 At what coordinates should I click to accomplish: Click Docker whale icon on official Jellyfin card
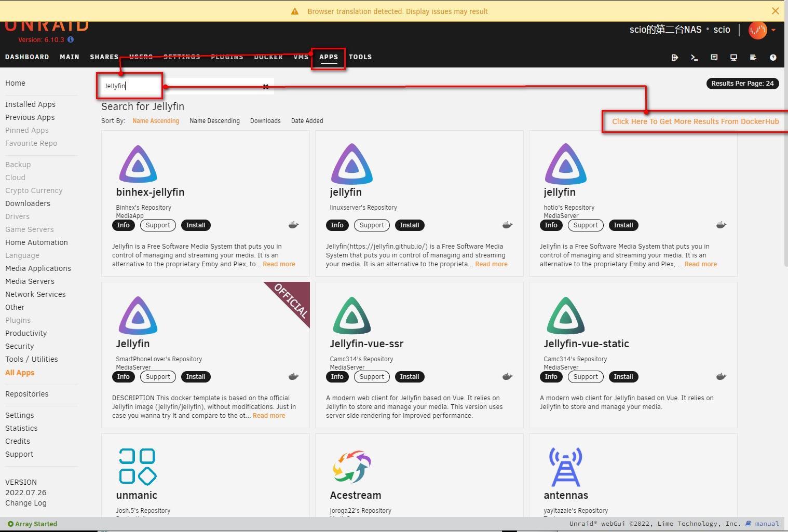[293, 376]
